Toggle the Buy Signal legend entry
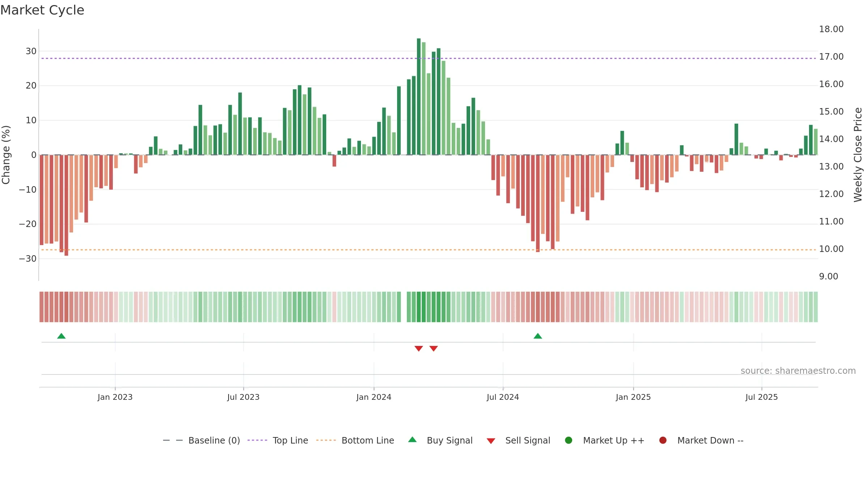868x488 pixels. (440, 440)
